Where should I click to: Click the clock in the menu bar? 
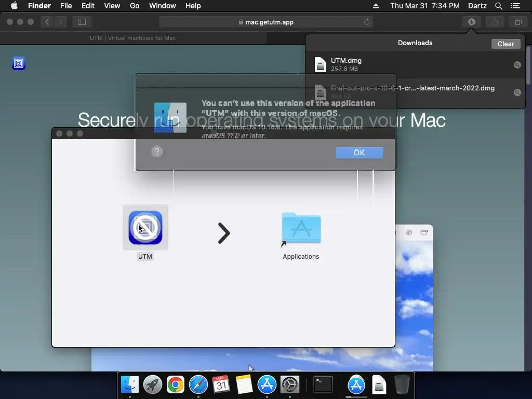pos(425,6)
